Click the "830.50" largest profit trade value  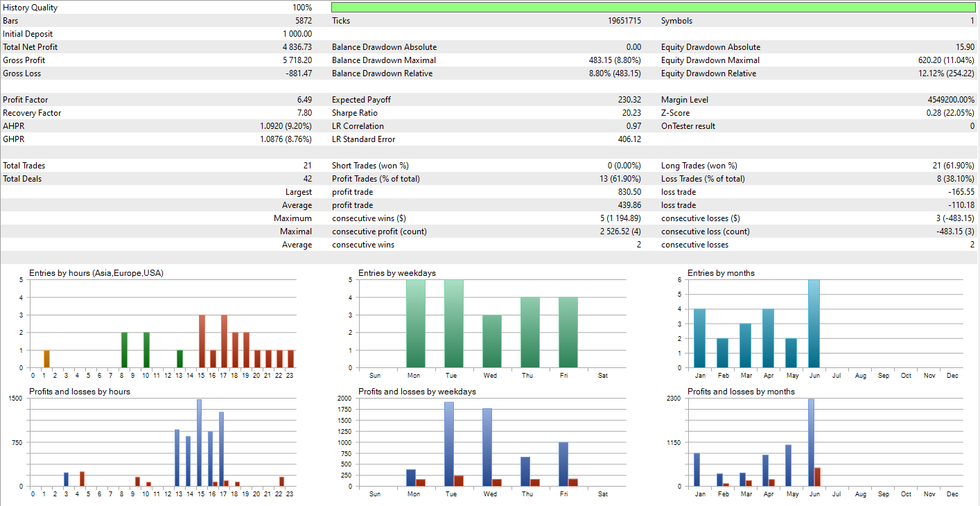(629, 192)
